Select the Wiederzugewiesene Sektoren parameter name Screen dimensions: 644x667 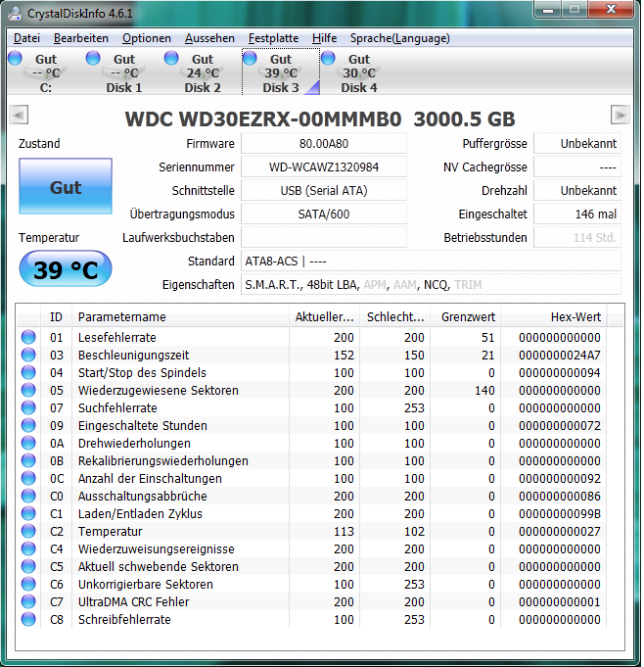tap(159, 390)
